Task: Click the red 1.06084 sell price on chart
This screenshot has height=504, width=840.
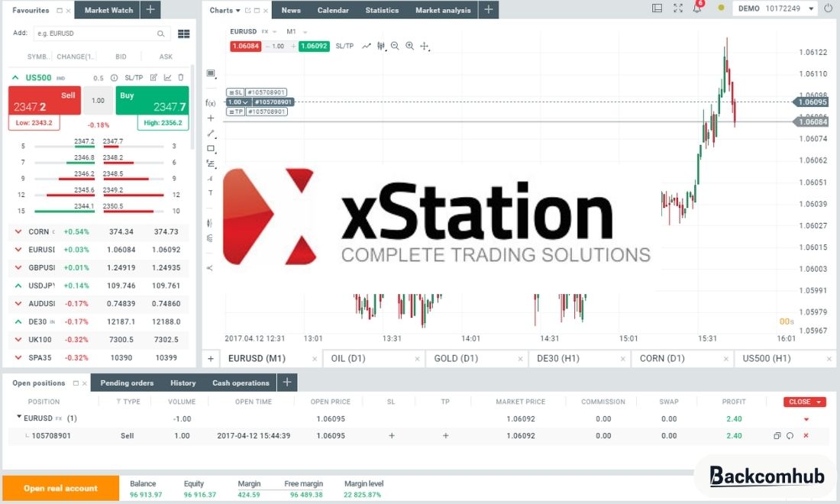Action: tap(245, 46)
